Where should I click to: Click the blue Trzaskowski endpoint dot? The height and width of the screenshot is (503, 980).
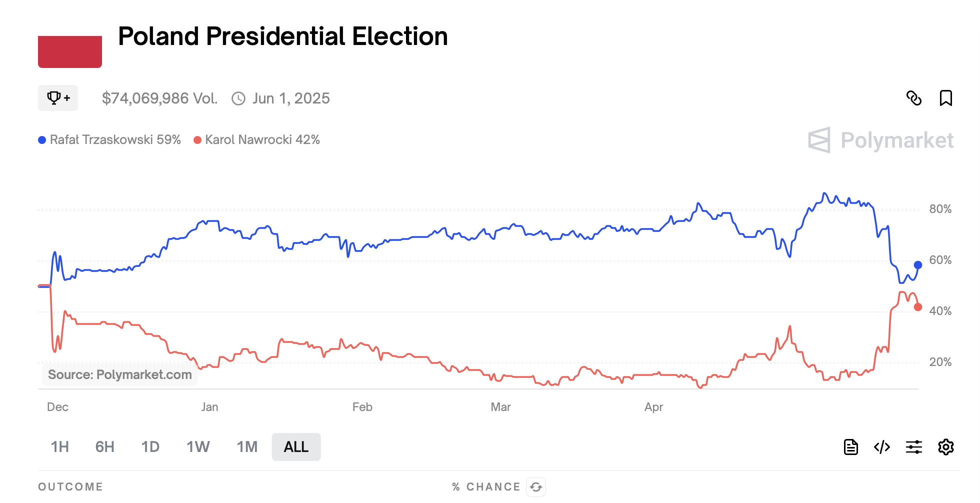[x=918, y=265]
